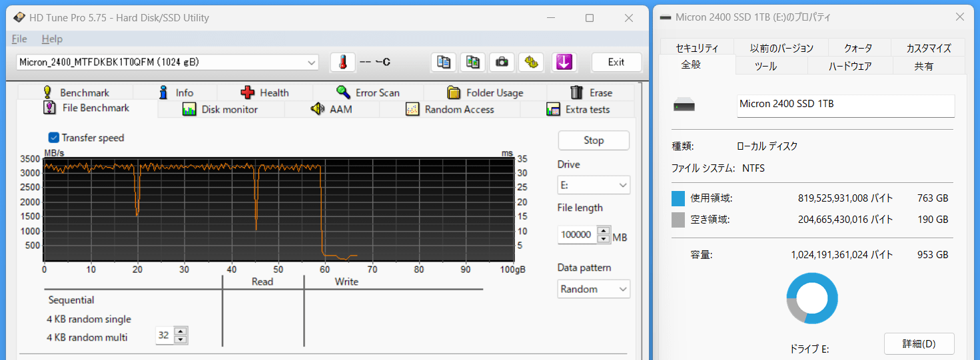Open the カスタマイズ tab
This screenshot has width=980, height=360.
click(928, 48)
